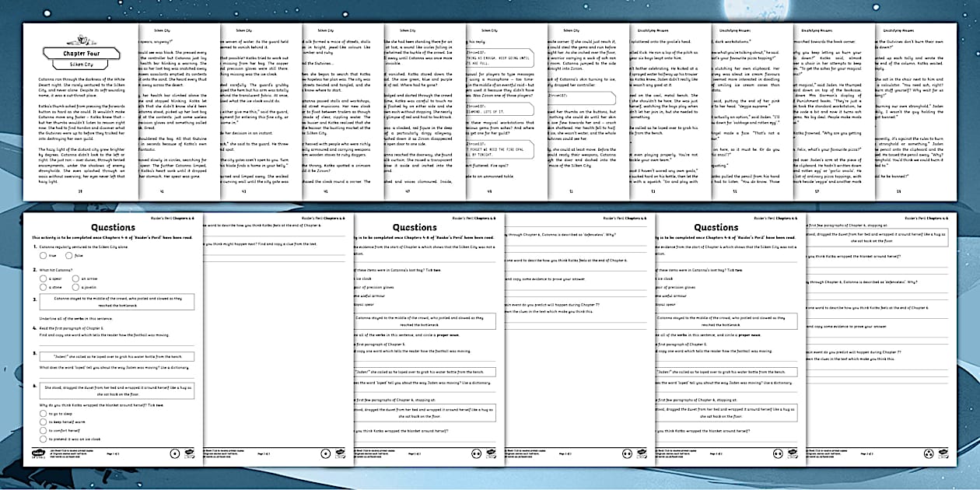Choose 'a javelin' in question 2

pos(75,286)
